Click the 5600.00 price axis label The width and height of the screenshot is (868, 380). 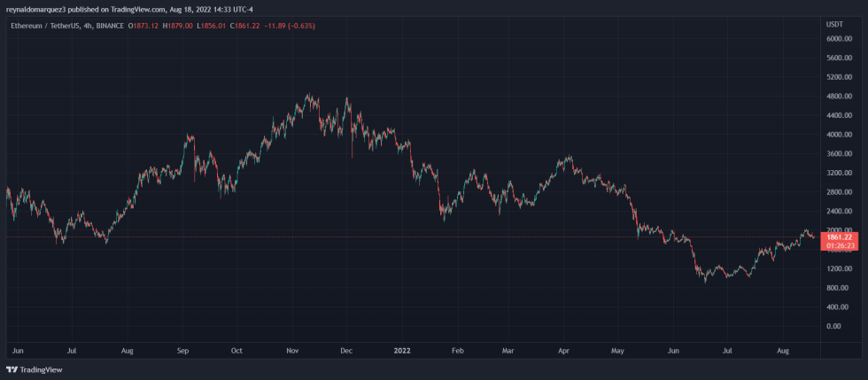coord(840,58)
